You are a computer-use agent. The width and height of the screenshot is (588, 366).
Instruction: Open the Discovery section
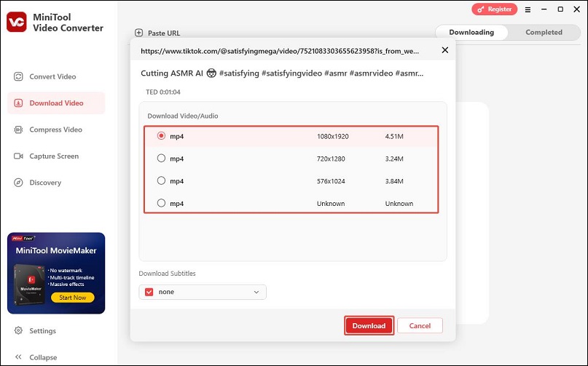point(56,183)
